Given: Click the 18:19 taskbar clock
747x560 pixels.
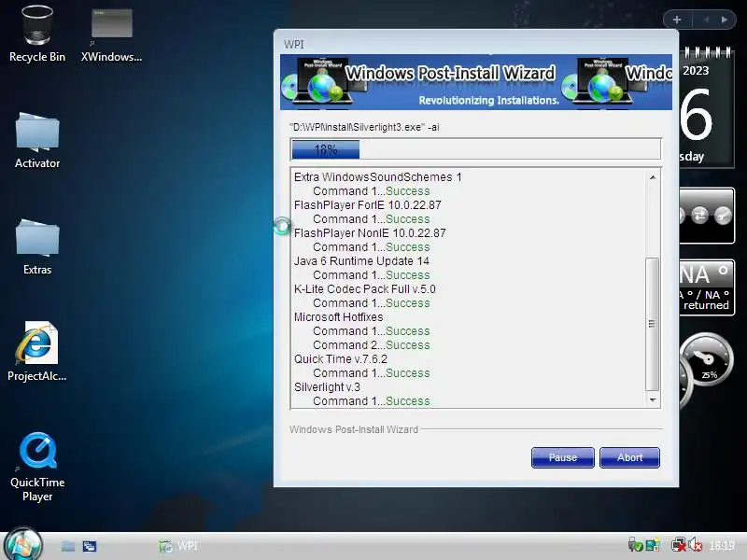Looking at the screenshot, I should point(721,546).
